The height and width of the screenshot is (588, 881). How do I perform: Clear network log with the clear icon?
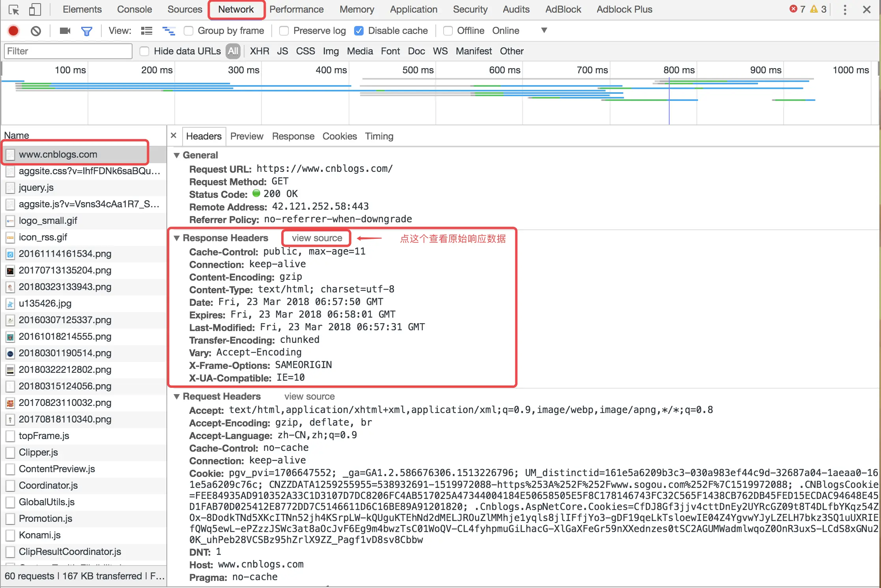35,31
